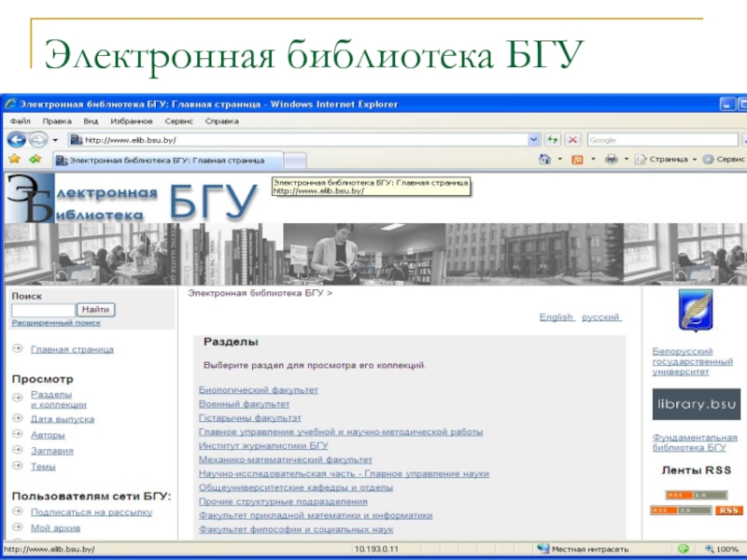The height and width of the screenshot is (560, 747).
Task: Click the Поиск text input field
Action: pyautogui.click(x=43, y=310)
